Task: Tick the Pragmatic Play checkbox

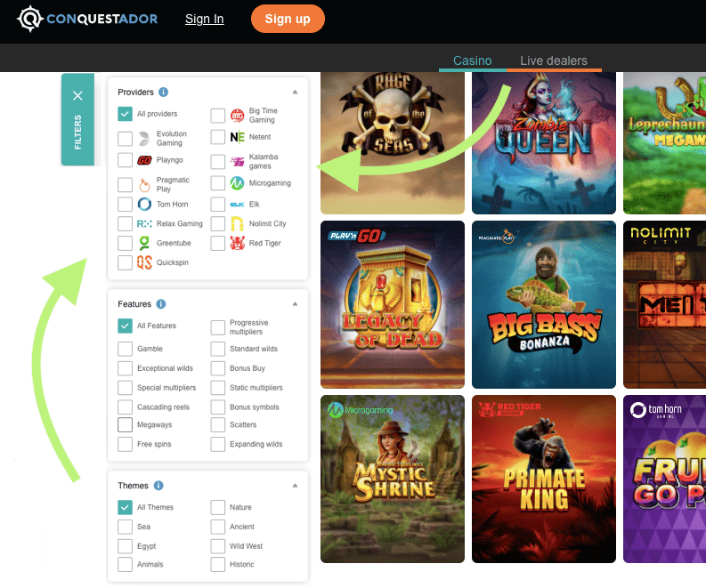Action: [126, 184]
